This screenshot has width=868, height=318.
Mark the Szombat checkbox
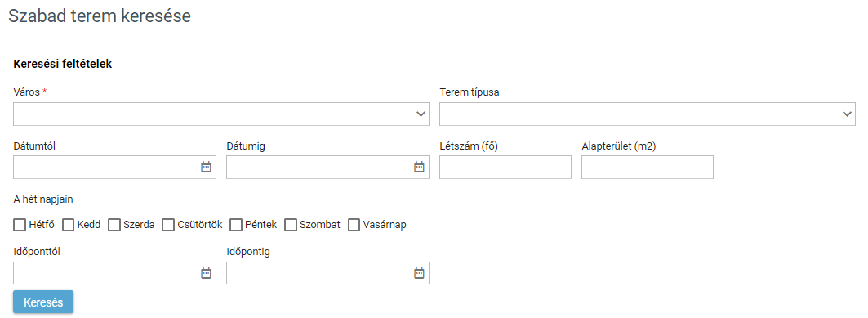pos(291,224)
